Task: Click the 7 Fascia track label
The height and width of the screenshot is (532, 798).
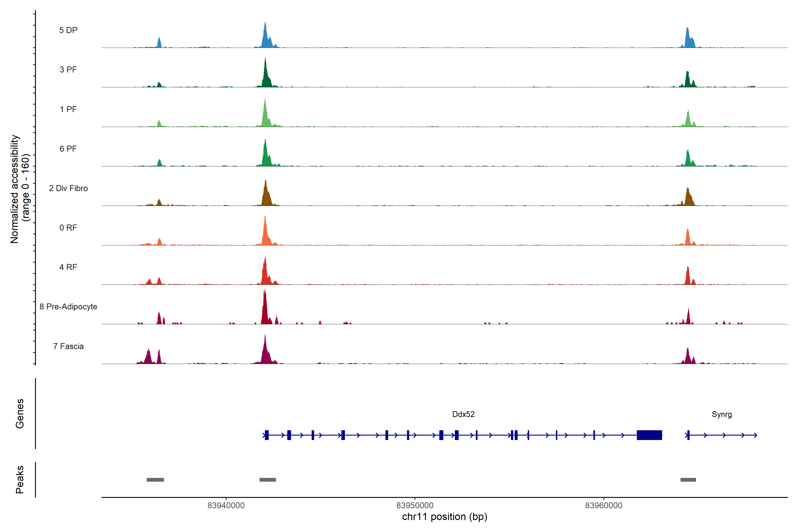Action: (x=68, y=346)
